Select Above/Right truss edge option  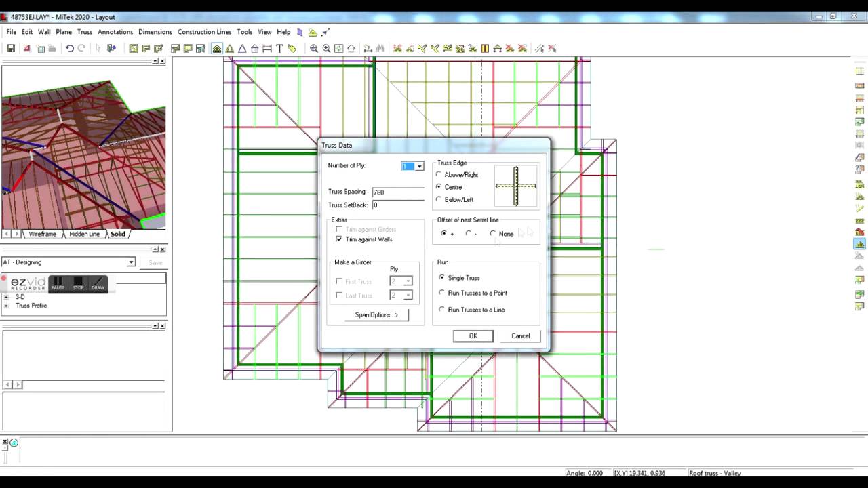(x=439, y=175)
